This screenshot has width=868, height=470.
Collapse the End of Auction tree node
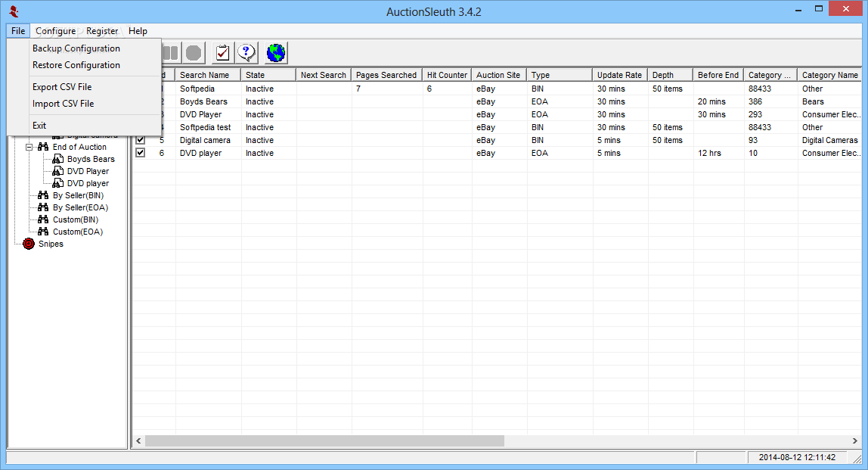29,147
